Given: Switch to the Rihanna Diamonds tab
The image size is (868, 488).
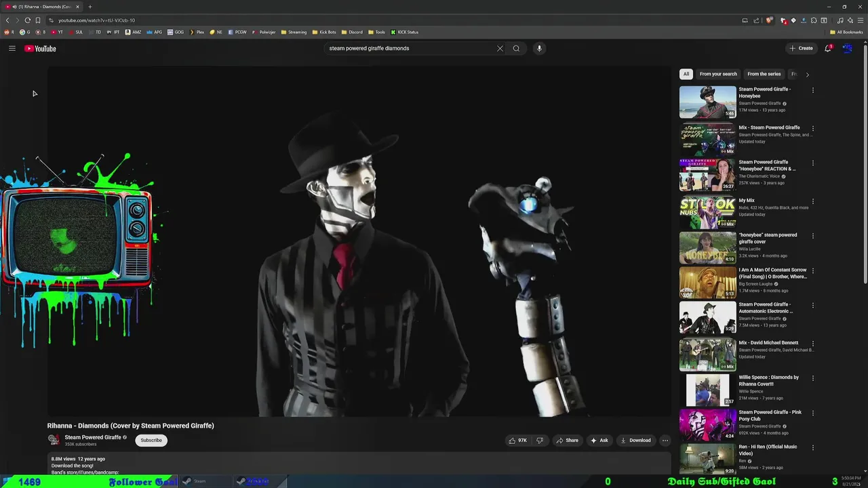Looking at the screenshot, I should (x=43, y=7).
